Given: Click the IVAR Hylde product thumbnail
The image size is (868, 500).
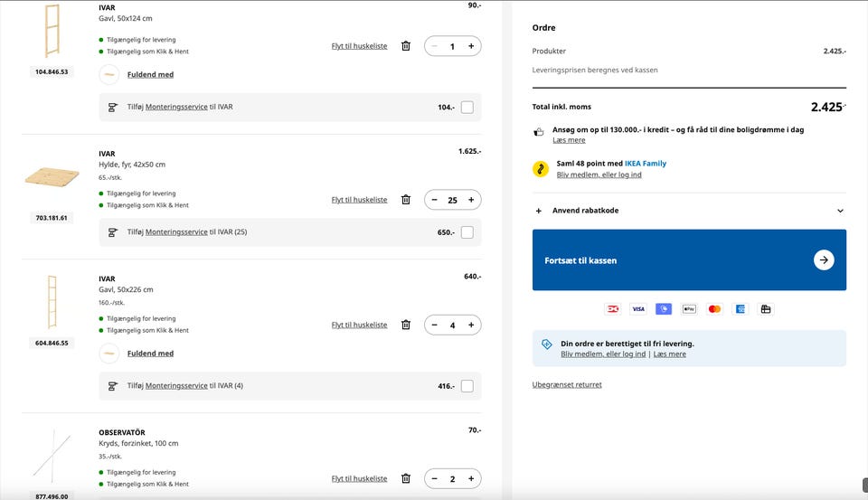Looking at the screenshot, I should (52, 178).
